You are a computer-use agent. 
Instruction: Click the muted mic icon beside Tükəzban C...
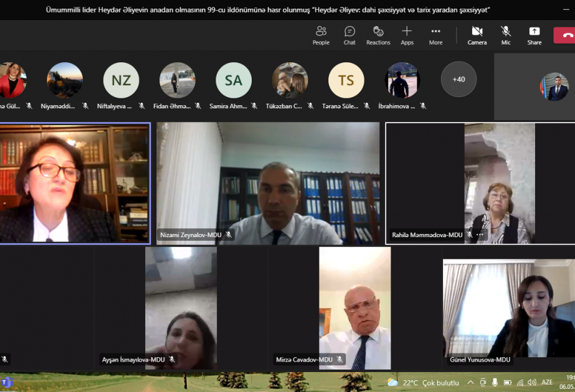pyautogui.click(x=311, y=106)
